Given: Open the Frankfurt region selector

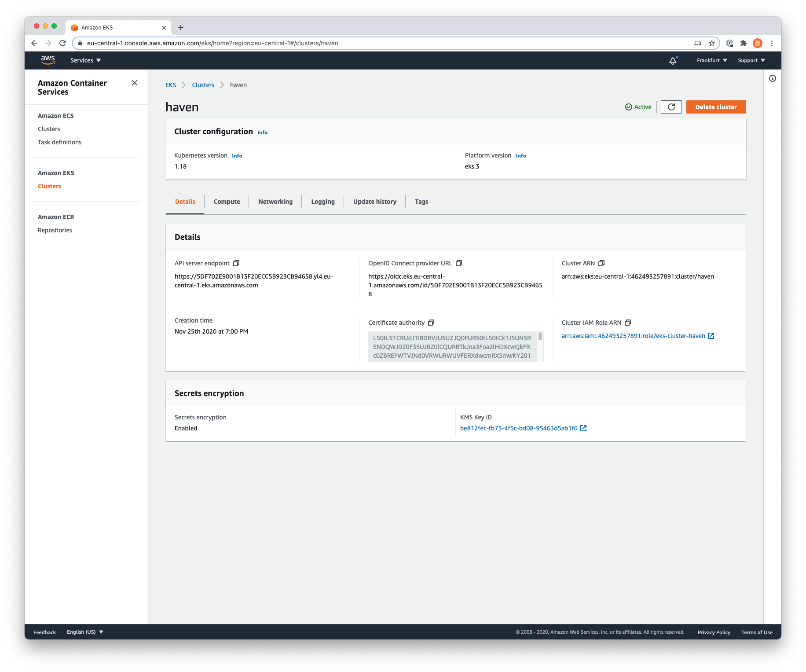Looking at the screenshot, I should [711, 60].
